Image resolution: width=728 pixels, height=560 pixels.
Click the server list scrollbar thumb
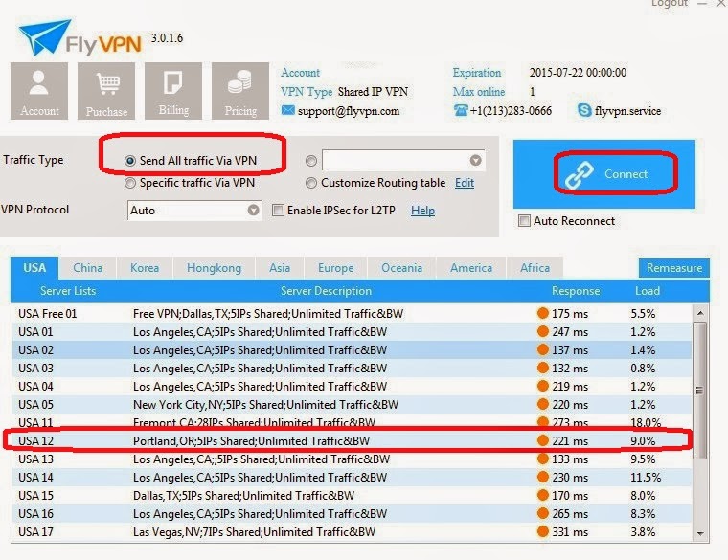(699, 391)
